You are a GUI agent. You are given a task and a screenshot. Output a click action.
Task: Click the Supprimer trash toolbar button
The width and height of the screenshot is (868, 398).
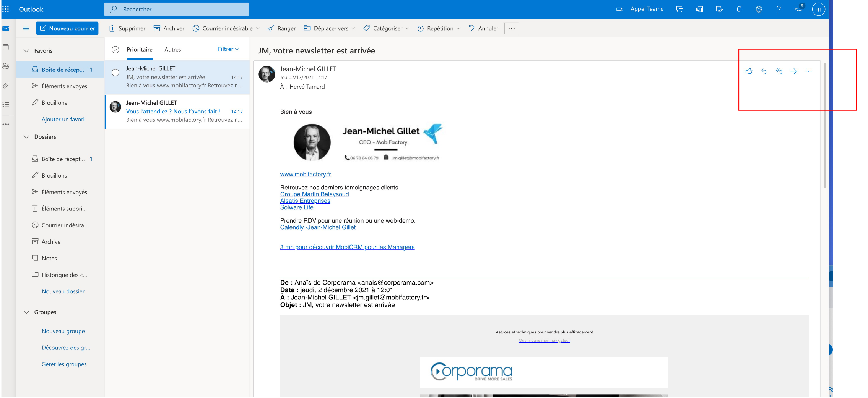tap(127, 28)
